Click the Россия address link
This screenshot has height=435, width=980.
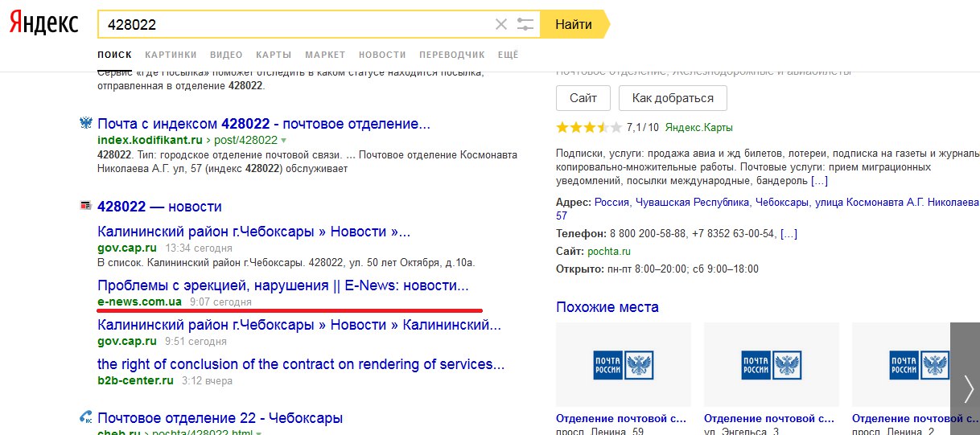point(611,202)
